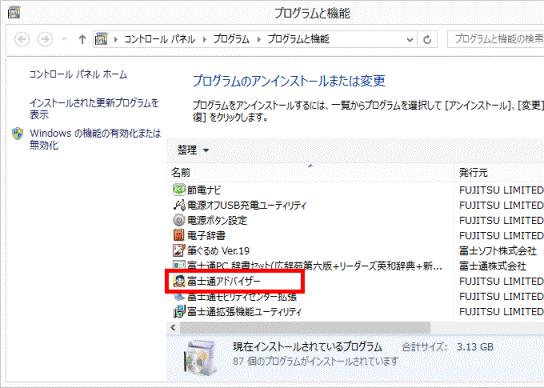544x388 pixels.
Task: Click the horizontal scrollbar left arrow
Action: (173, 328)
